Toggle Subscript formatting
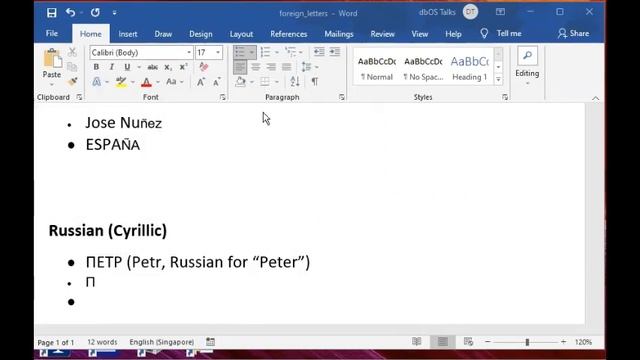Image resolution: width=640 pixels, height=360 pixels. tap(168, 67)
